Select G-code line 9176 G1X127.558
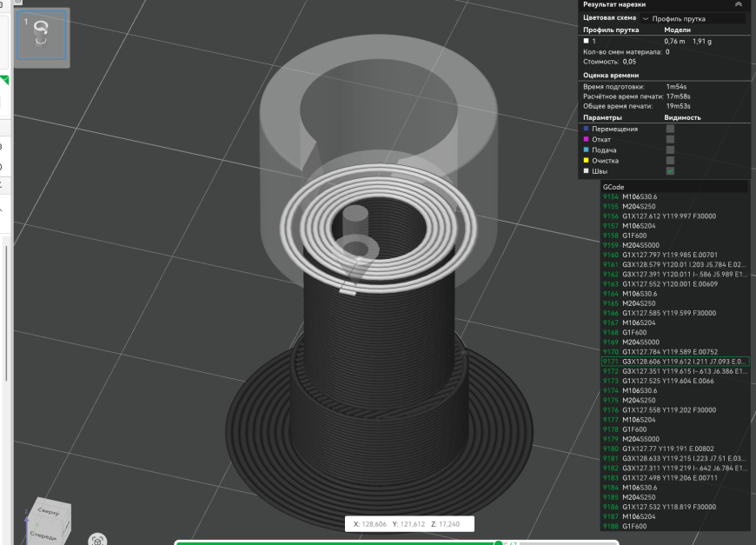This screenshot has width=756, height=545. 675,410
